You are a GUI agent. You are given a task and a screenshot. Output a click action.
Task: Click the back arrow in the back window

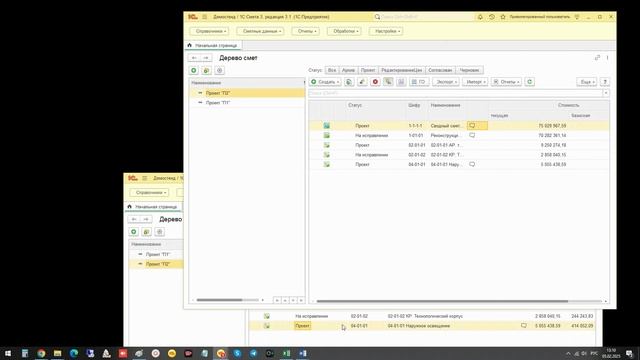tap(134, 219)
